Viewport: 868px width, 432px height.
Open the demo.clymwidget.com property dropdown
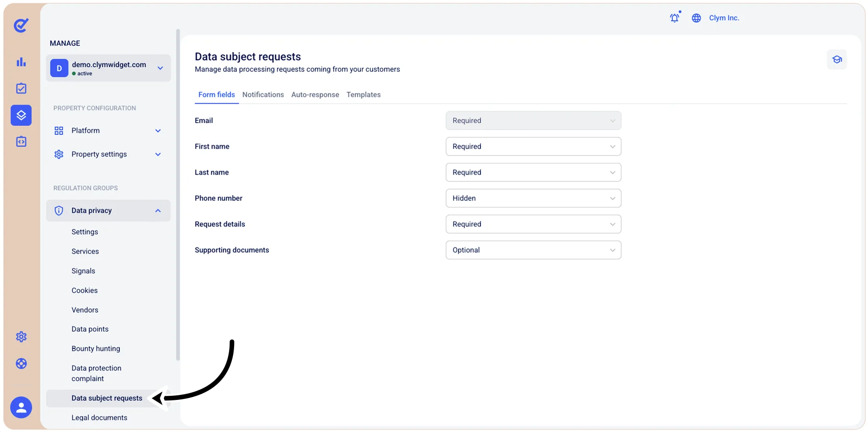(x=108, y=68)
